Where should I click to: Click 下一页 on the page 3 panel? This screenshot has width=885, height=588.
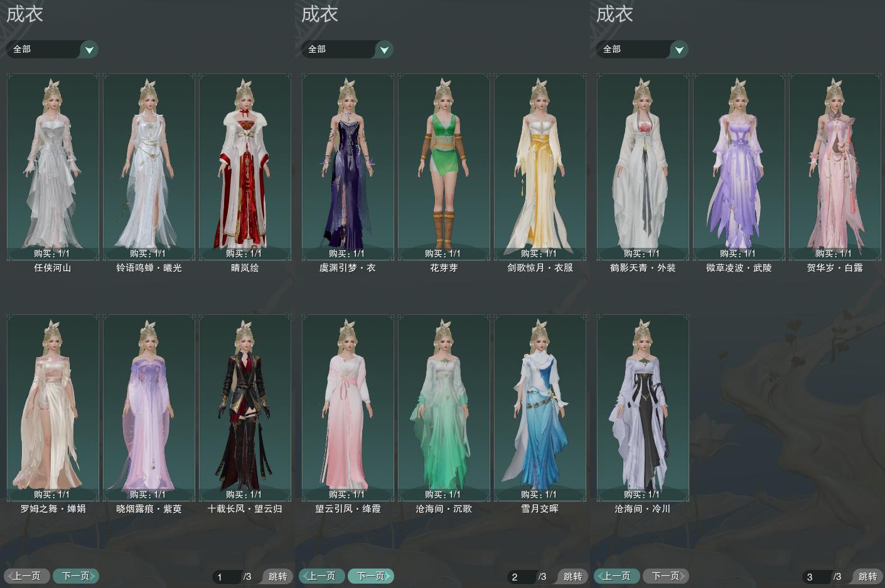point(666,575)
